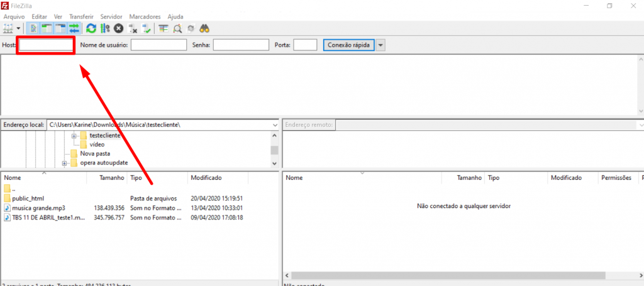This screenshot has width=644, height=286.
Task: Click the Nome de usuário field
Action: point(159,45)
